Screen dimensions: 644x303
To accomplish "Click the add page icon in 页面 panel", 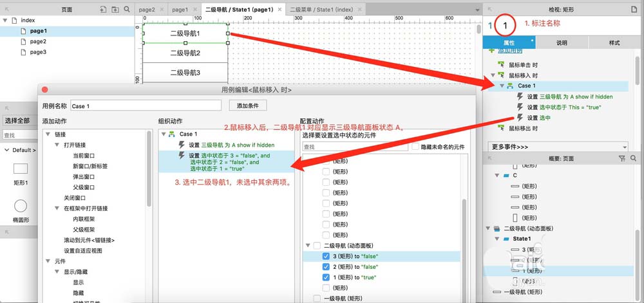I will pyautogui.click(x=103, y=9).
